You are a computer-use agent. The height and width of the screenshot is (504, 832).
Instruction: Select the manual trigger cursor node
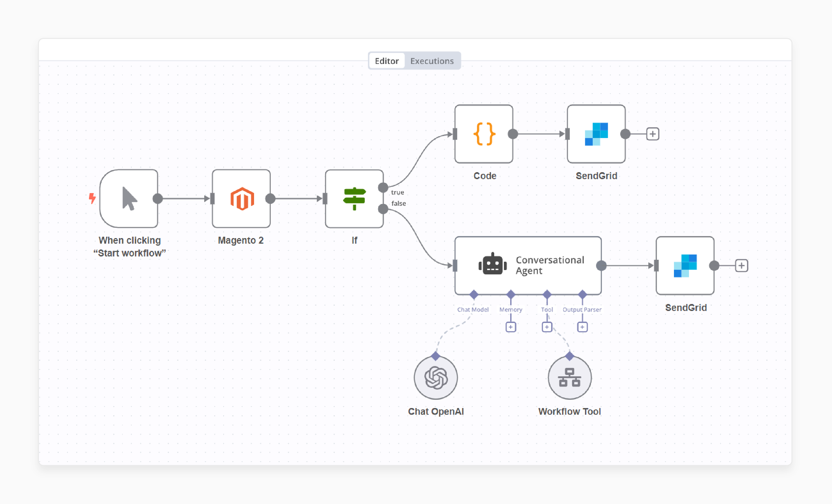click(x=129, y=199)
